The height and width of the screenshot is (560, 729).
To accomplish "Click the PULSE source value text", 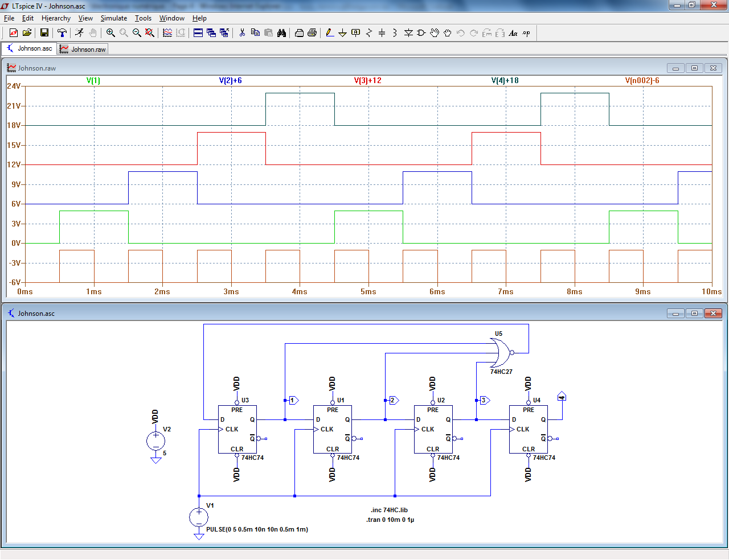I will (x=257, y=529).
